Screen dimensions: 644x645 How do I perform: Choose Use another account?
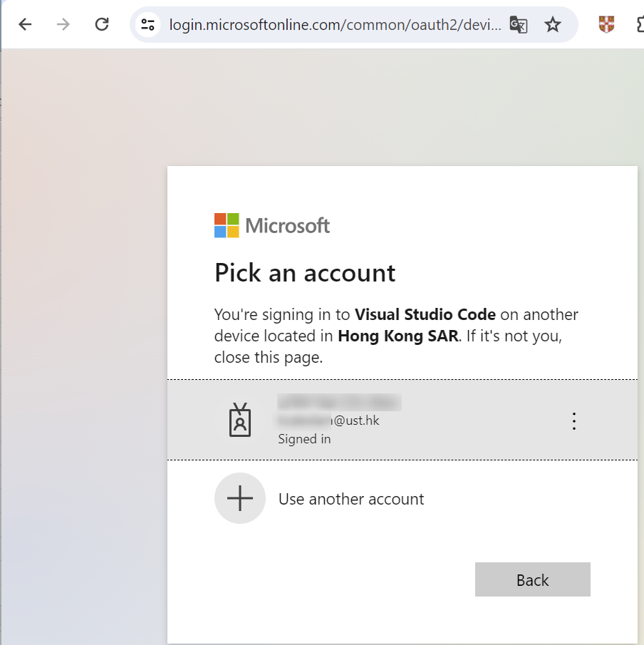pyautogui.click(x=402, y=499)
